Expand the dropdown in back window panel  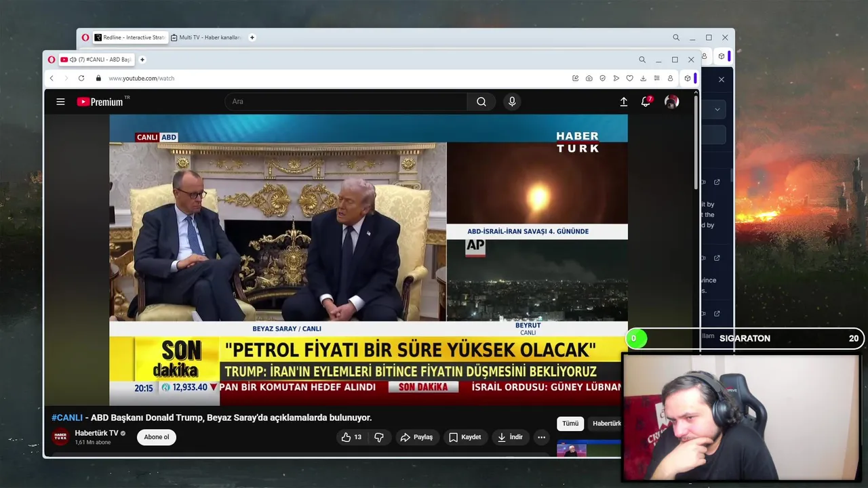click(717, 110)
